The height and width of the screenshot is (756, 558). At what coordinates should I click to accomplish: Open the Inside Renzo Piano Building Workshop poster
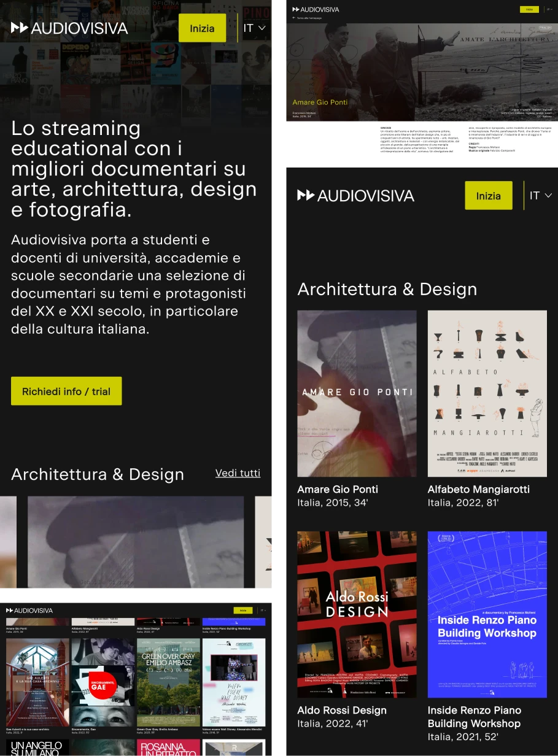[x=487, y=614]
